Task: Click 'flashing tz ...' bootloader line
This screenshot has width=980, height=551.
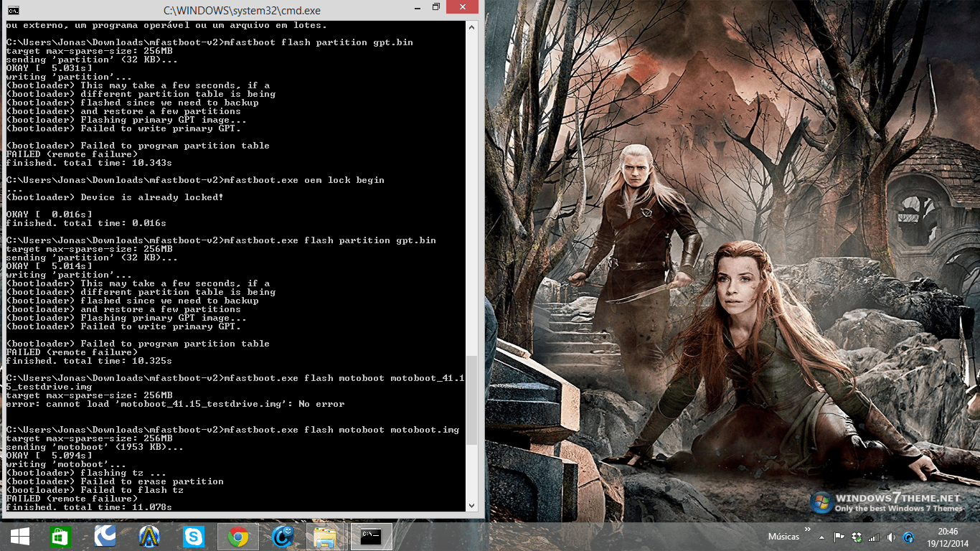Action: click(x=86, y=473)
